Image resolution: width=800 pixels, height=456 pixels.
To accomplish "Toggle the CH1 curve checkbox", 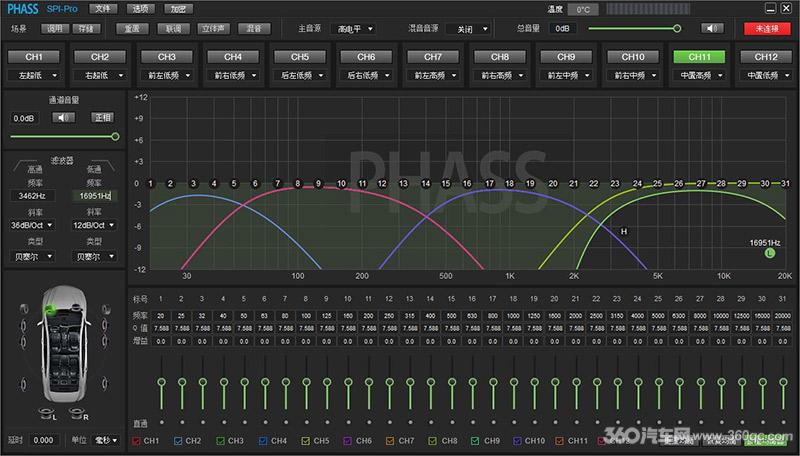I will (x=136, y=441).
